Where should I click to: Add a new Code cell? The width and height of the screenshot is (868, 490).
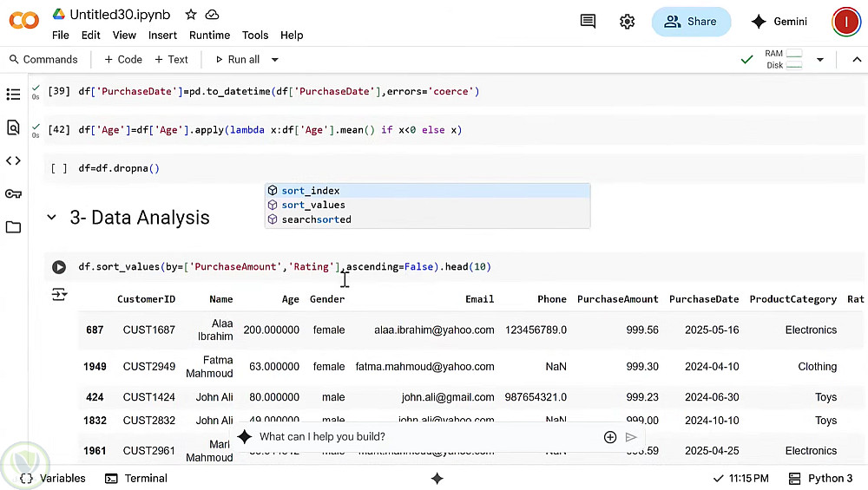point(123,60)
